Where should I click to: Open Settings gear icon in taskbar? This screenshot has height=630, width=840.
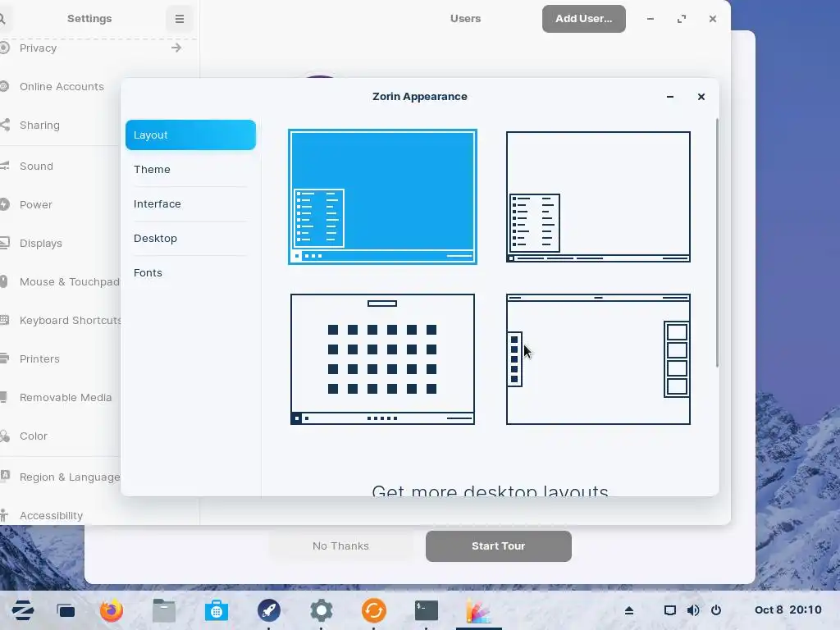pos(322,610)
